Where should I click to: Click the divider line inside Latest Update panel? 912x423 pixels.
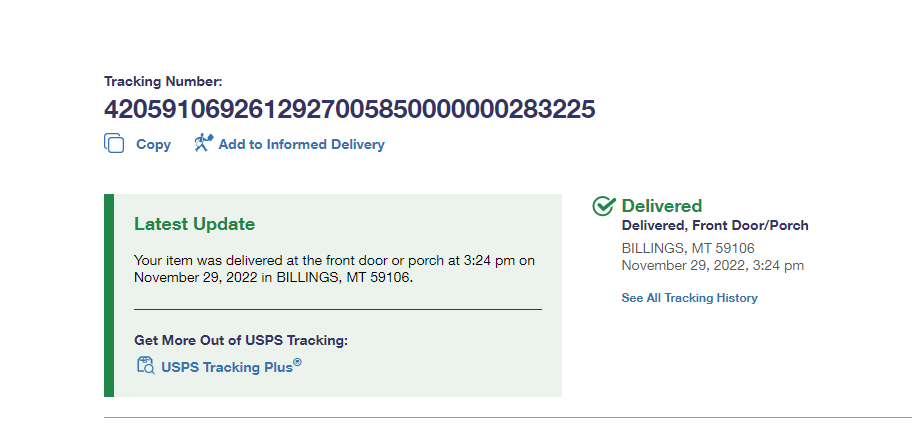(337, 309)
